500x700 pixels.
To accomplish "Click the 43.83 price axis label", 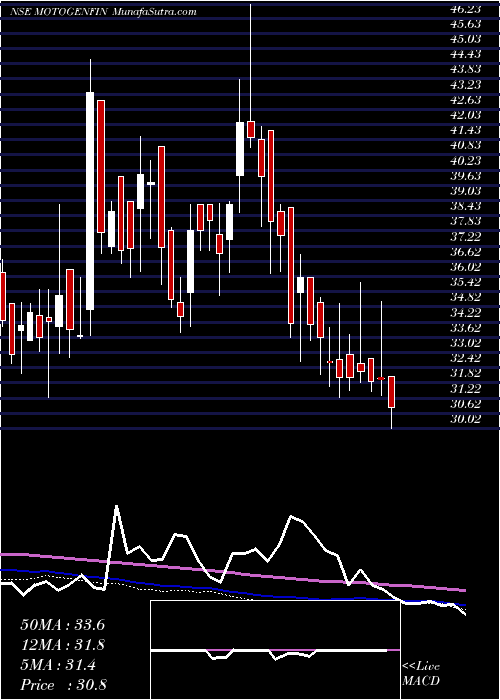I will [x=465, y=69].
